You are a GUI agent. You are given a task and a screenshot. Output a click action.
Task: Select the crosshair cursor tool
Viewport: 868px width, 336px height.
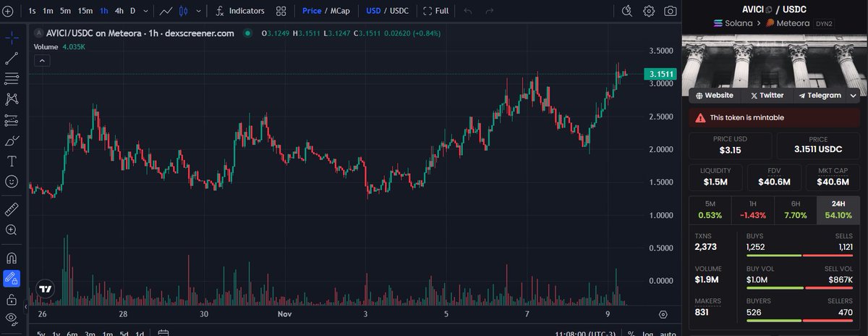point(12,37)
